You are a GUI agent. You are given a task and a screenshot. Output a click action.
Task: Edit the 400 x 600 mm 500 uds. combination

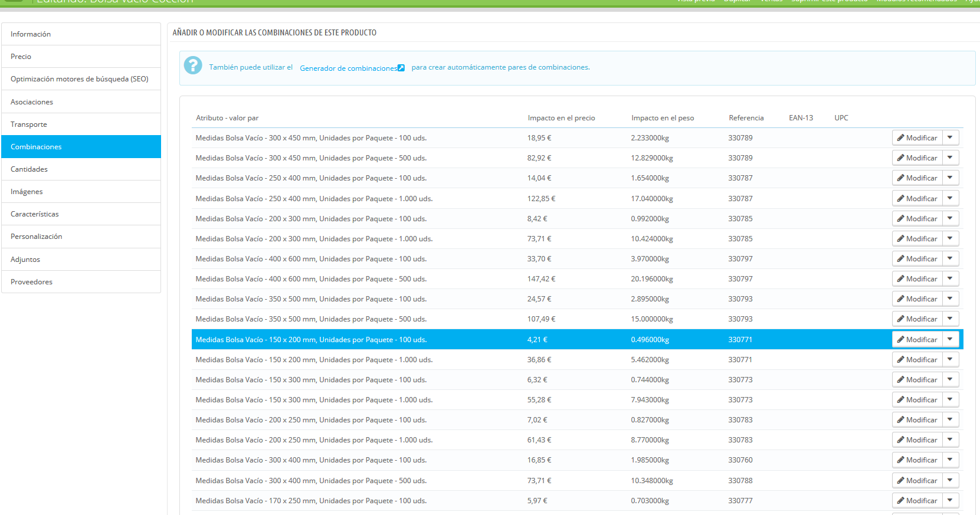pyautogui.click(x=917, y=279)
